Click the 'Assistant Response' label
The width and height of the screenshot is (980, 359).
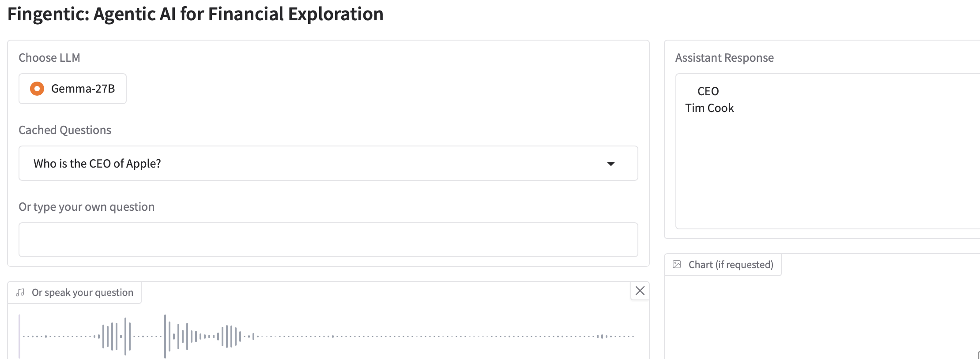click(x=724, y=58)
